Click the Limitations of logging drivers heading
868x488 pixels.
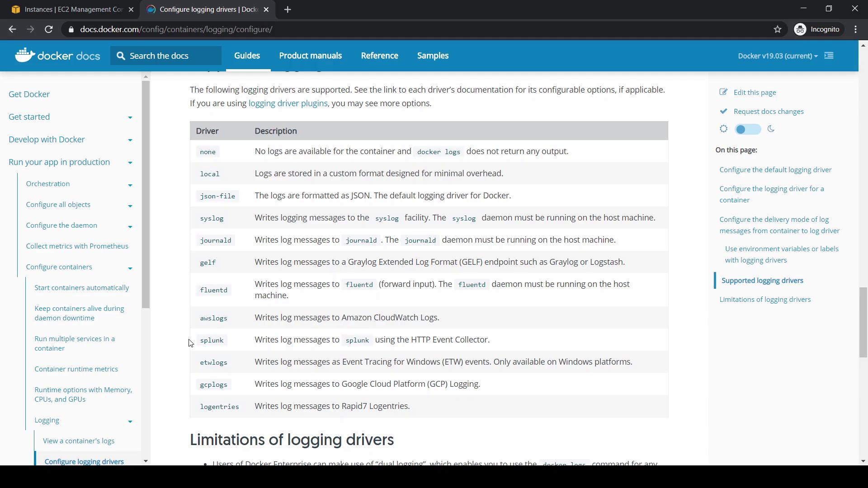(x=292, y=440)
